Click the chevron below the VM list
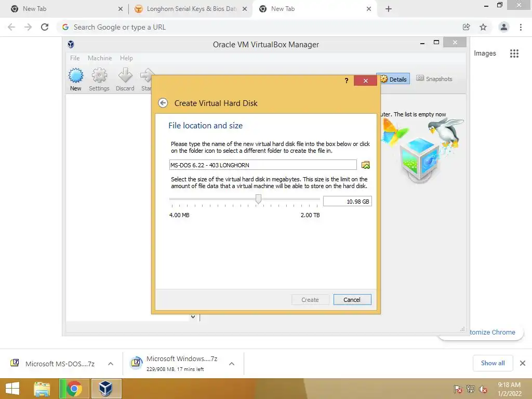 click(x=193, y=317)
